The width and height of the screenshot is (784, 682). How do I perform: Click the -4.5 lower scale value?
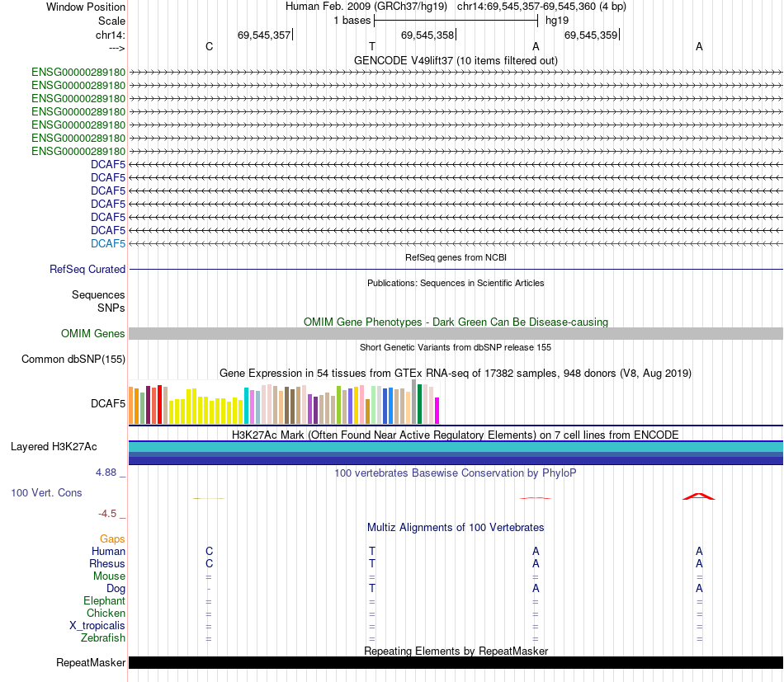[107, 514]
